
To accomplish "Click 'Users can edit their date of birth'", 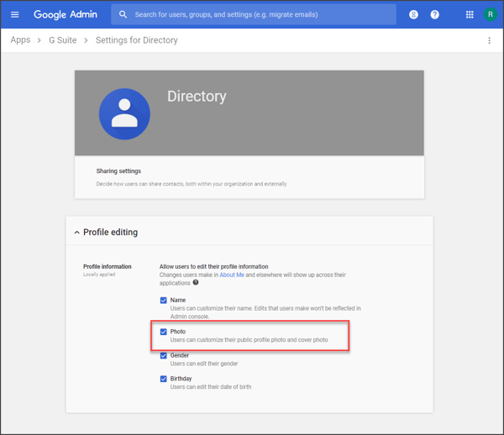I will coord(211,387).
